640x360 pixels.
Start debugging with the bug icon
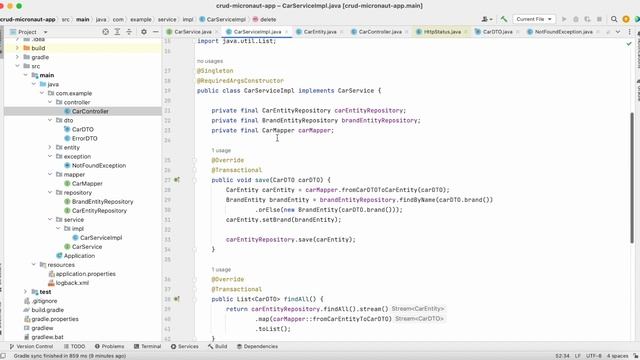click(576, 19)
